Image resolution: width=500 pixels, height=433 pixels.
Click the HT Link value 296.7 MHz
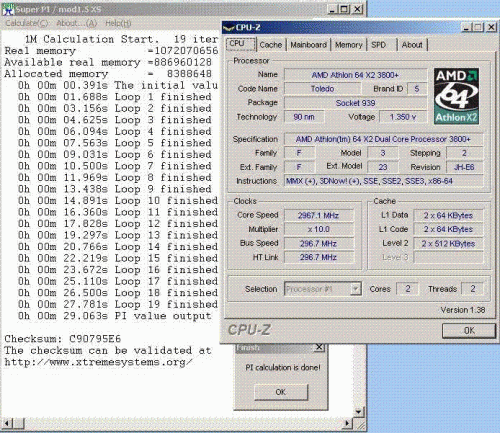(x=319, y=257)
